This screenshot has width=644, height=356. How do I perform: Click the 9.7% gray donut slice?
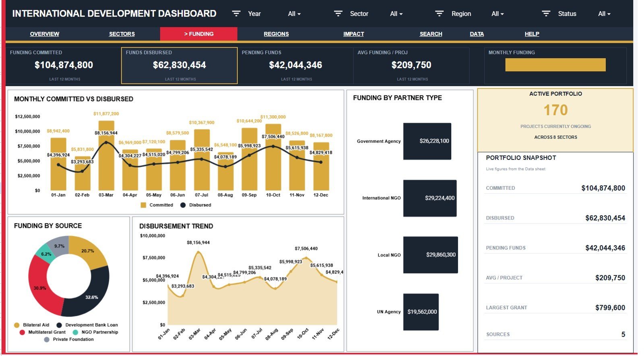(x=59, y=246)
